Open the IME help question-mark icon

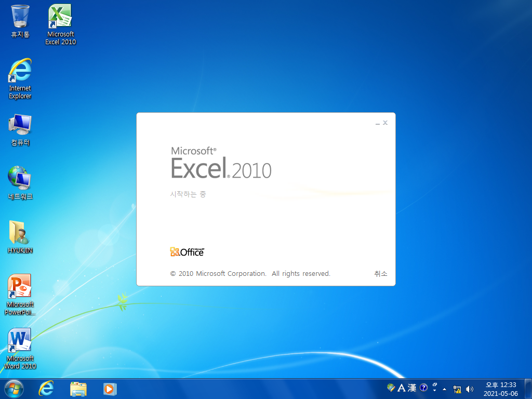click(x=423, y=388)
